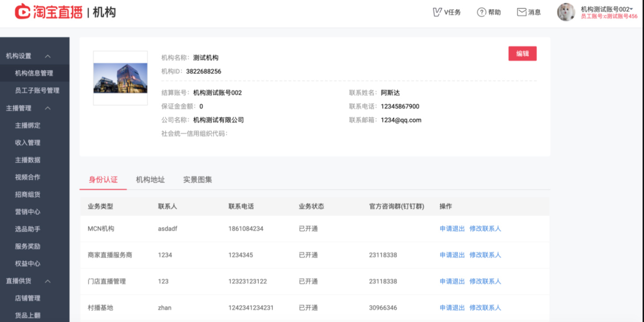The height and width of the screenshot is (322, 644).
Task: Click 申请退出 for the MCN机构 row
Action: pos(452,228)
